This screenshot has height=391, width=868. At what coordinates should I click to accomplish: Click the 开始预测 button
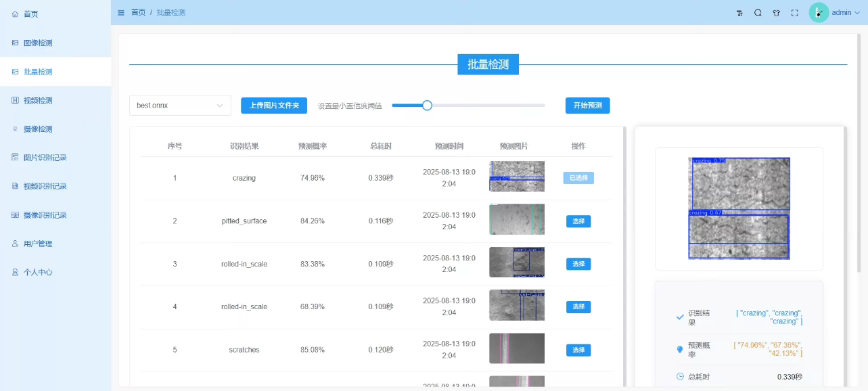pyautogui.click(x=588, y=106)
